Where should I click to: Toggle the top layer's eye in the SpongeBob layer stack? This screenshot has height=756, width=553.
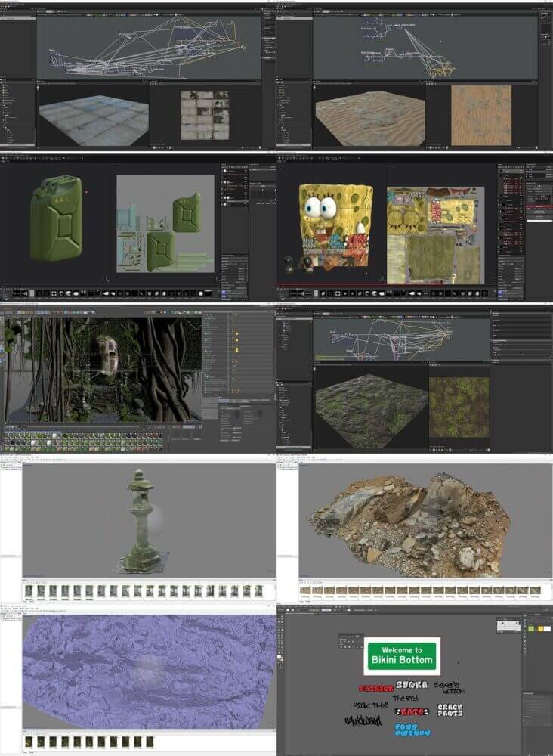coord(502,172)
